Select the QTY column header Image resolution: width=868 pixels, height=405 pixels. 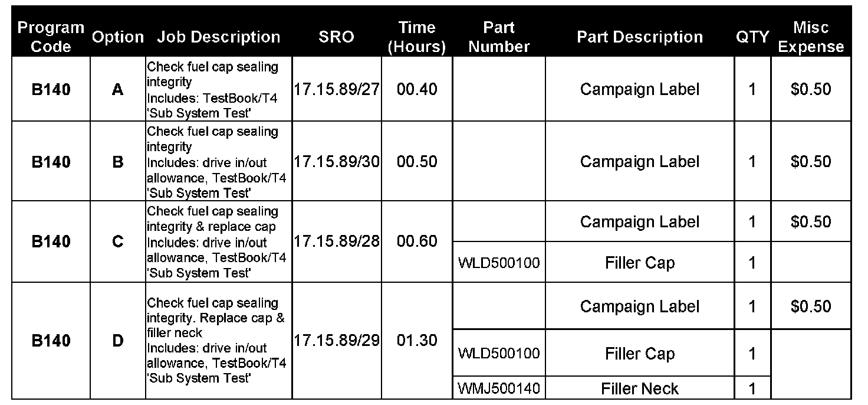click(752, 37)
